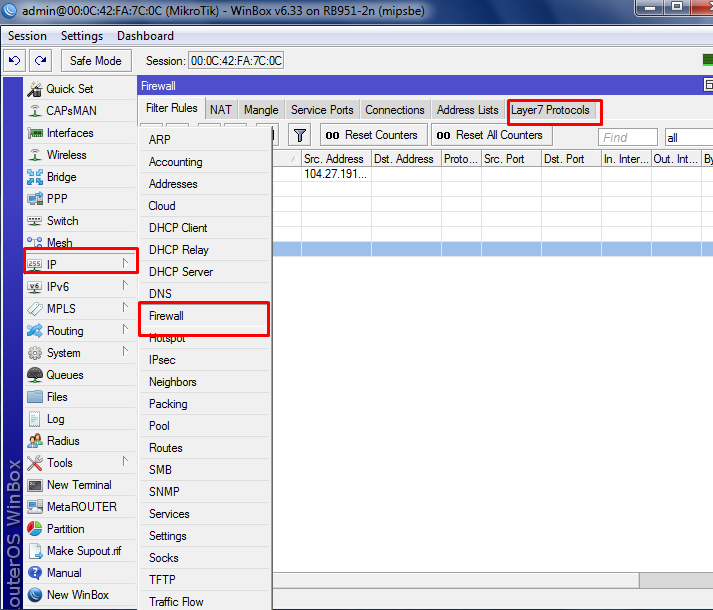The image size is (713, 610).
Task: Expand the Routing submenu arrow
Action: click(125, 329)
